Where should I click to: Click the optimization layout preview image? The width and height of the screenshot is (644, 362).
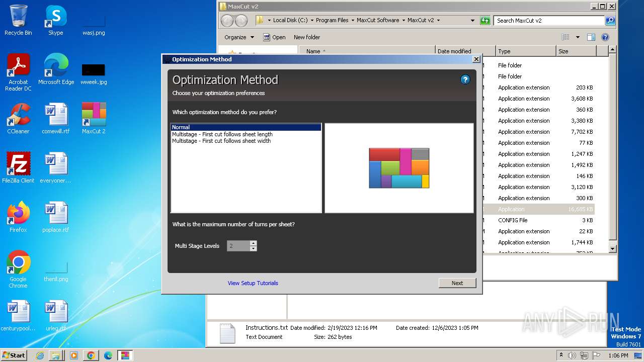pos(399,168)
